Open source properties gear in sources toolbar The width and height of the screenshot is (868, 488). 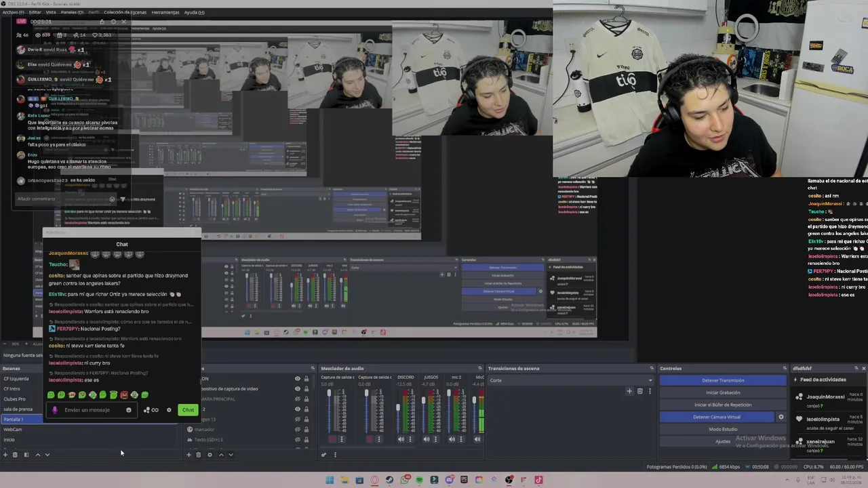pos(210,455)
